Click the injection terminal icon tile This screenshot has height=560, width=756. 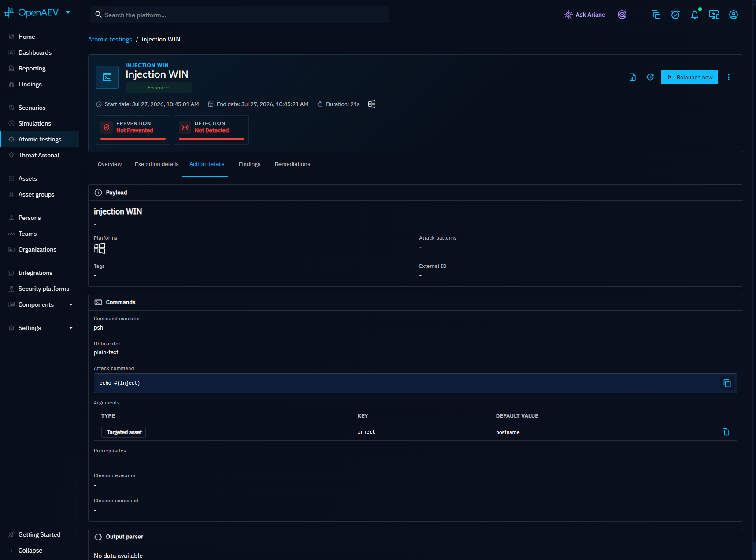click(107, 77)
